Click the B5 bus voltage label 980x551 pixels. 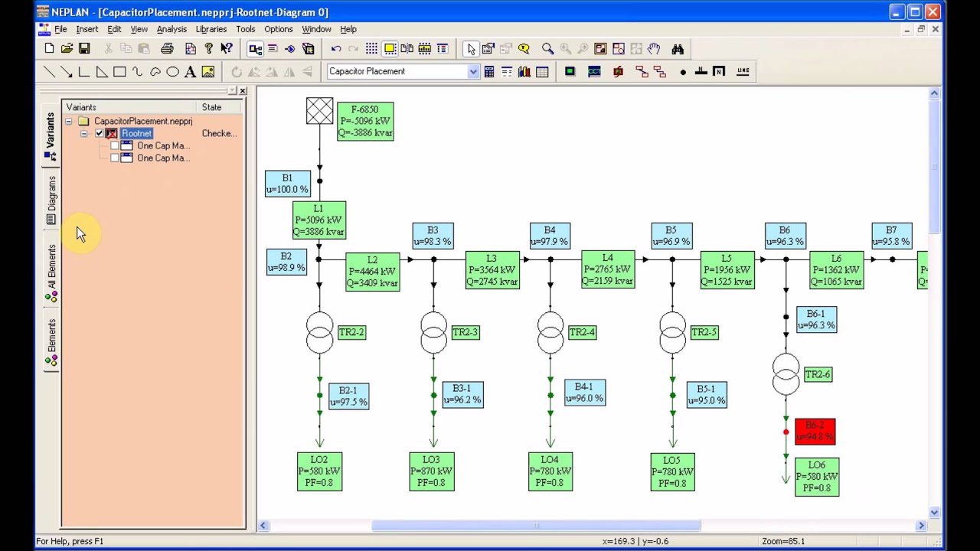(x=671, y=236)
